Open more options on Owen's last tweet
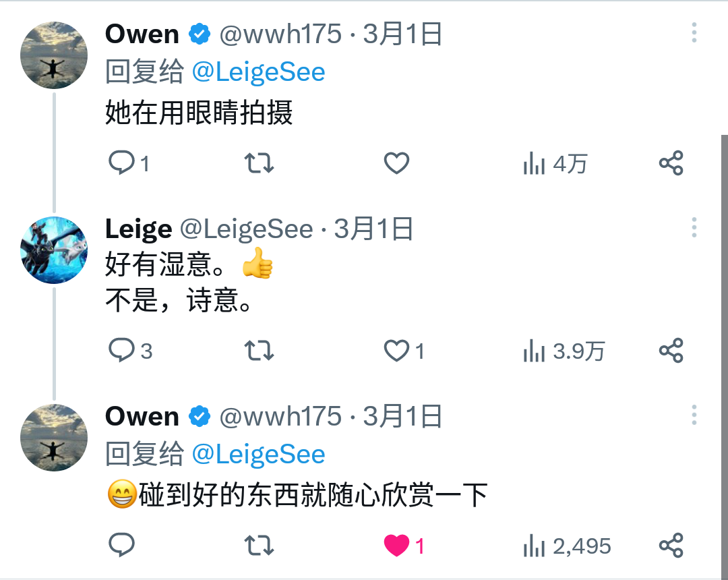The width and height of the screenshot is (728, 580). tap(694, 415)
